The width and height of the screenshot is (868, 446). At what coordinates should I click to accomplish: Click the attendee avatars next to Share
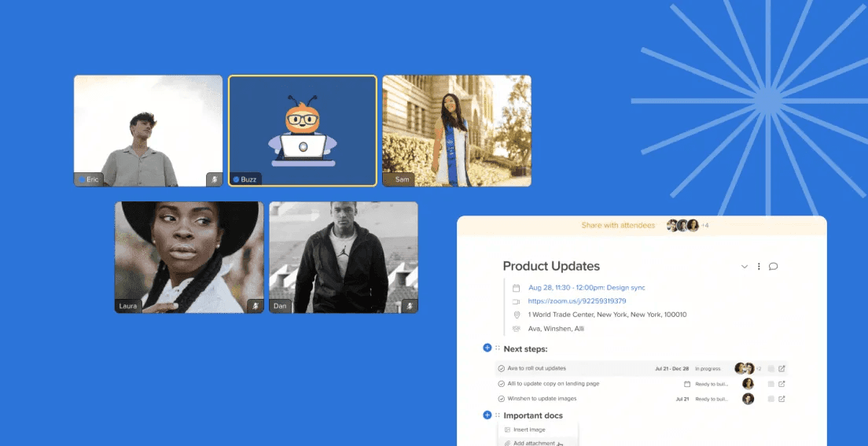pyautogui.click(x=682, y=226)
